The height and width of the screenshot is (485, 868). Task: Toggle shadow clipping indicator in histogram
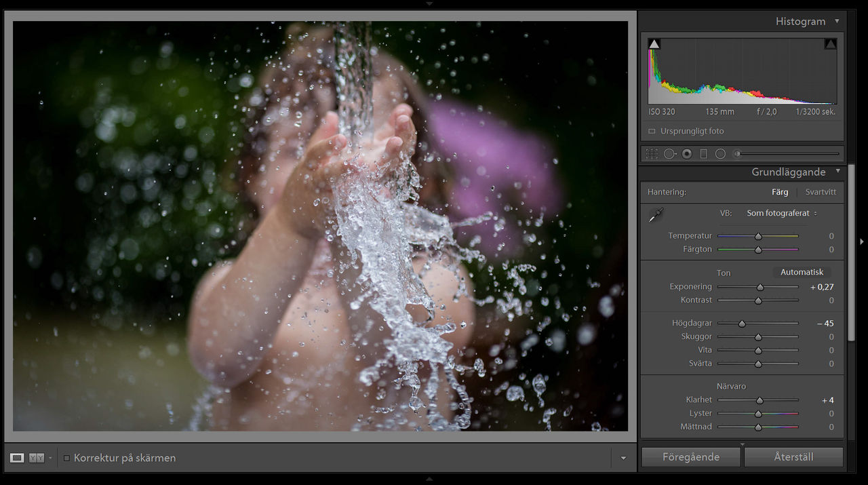click(x=654, y=44)
